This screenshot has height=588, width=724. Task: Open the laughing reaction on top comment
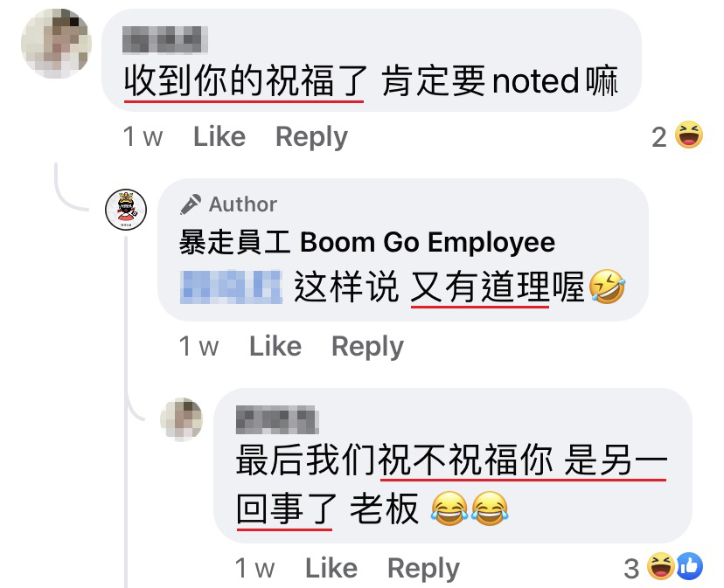pos(688,135)
